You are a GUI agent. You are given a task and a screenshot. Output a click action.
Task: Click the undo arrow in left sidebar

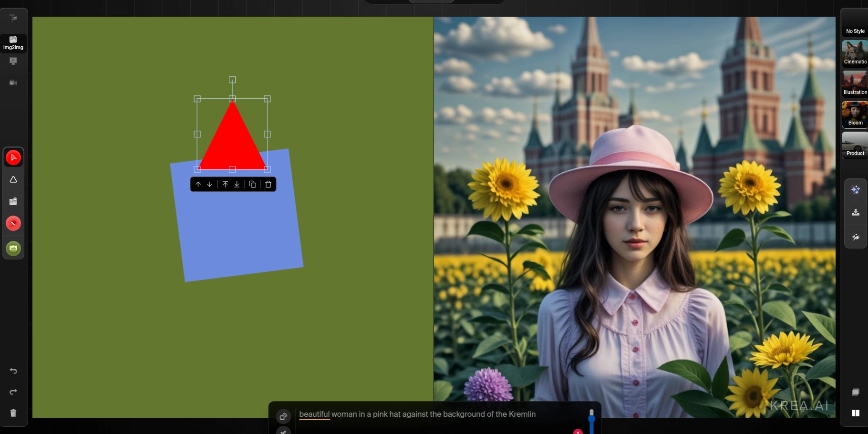pos(13,371)
